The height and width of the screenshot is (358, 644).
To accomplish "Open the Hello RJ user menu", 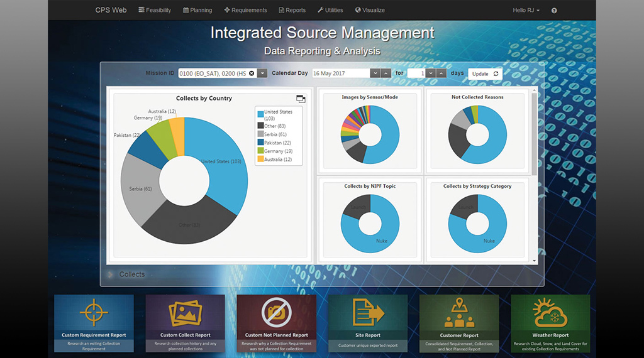I will click(526, 10).
